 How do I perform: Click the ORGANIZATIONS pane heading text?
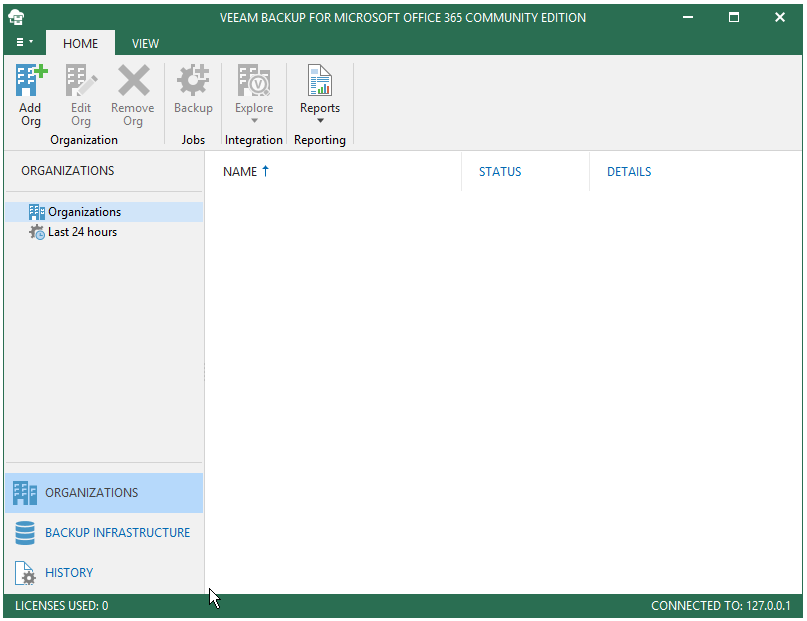coord(67,171)
